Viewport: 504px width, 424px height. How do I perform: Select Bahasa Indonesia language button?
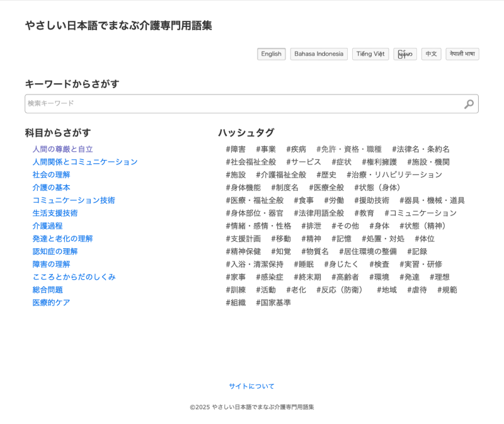tap(319, 54)
